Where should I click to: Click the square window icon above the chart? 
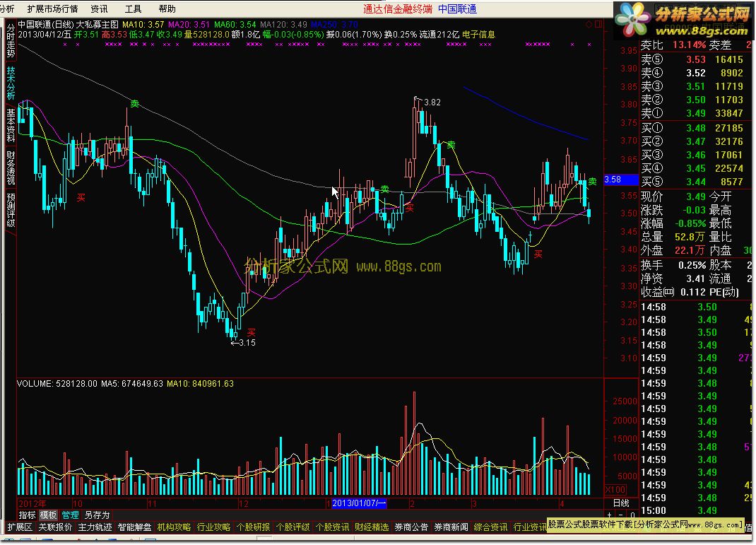[x=598, y=24]
